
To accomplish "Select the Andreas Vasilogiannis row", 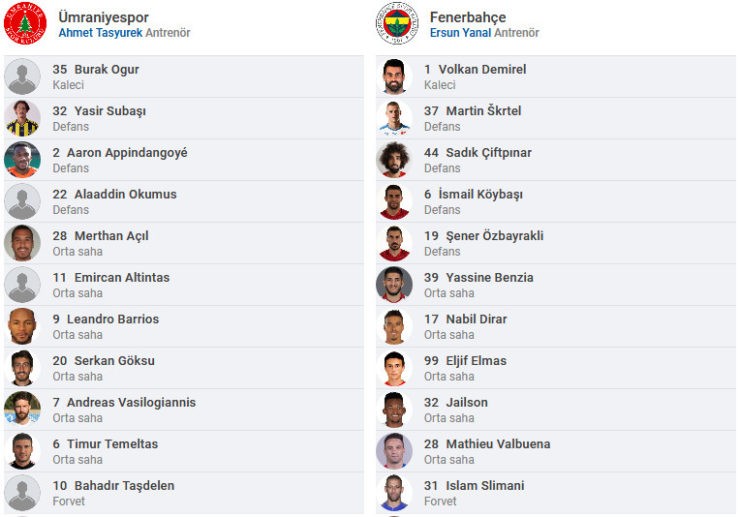I will pos(184,409).
